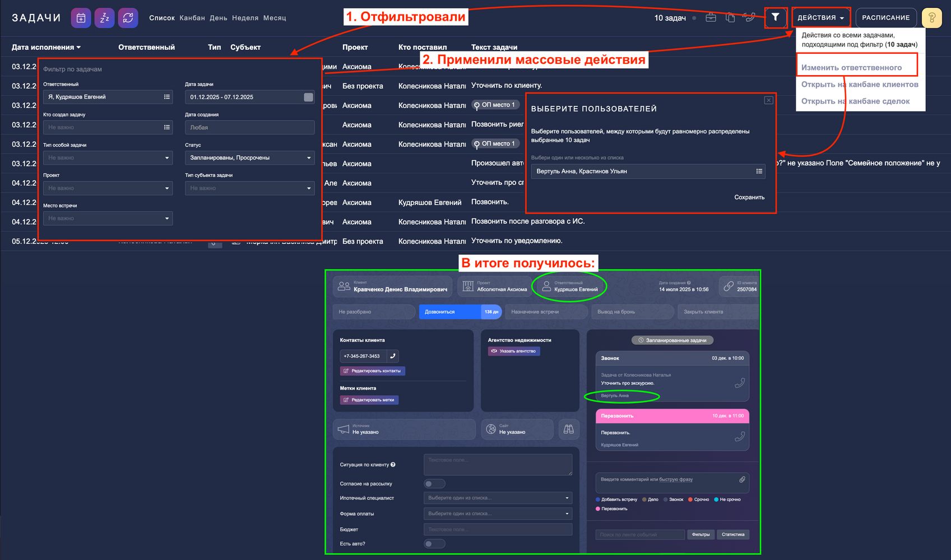Click help icon next to Ситуация по клиенту

tap(393, 465)
